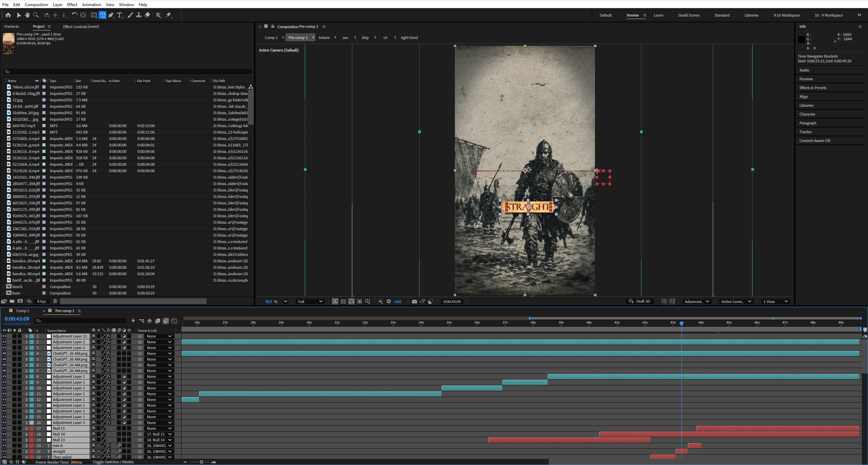Select the Type tool
The width and height of the screenshot is (868, 465).
pyautogui.click(x=119, y=15)
